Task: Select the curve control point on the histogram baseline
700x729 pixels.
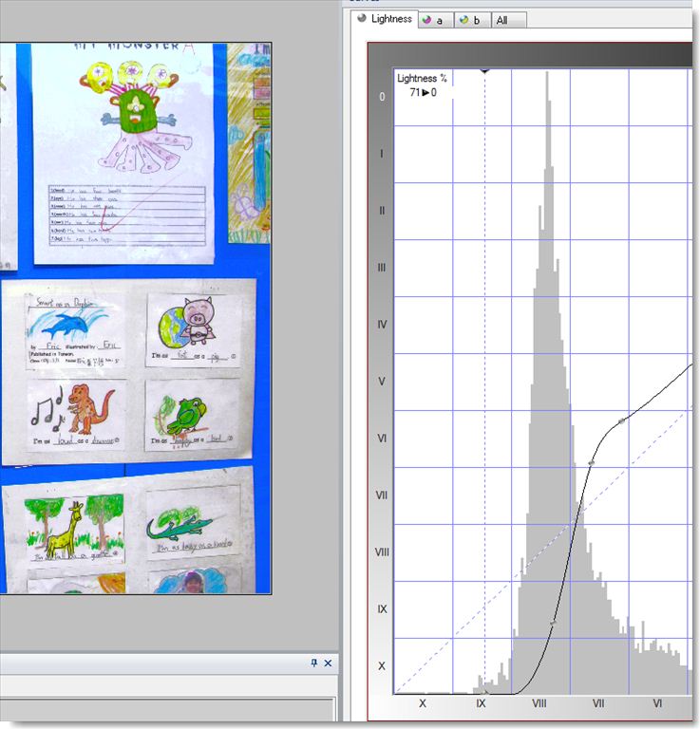Action: (x=484, y=692)
